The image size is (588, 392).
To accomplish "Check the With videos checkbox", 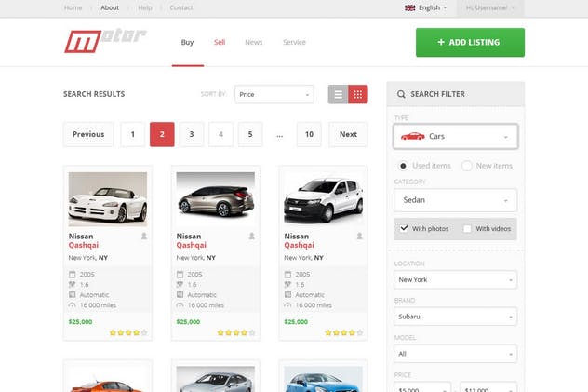I will [x=467, y=229].
